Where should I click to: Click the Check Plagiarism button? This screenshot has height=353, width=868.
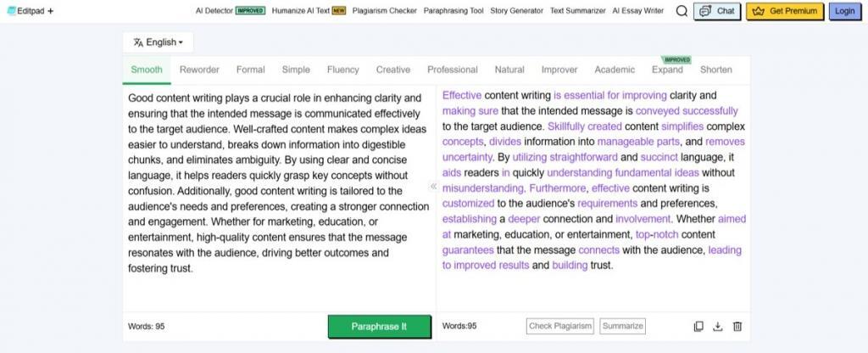[x=559, y=326]
